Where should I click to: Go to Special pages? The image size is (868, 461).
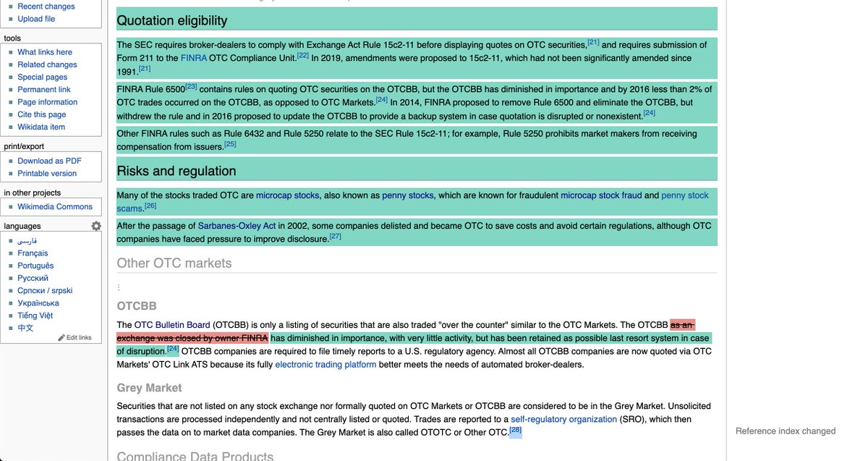click(43, 77)
